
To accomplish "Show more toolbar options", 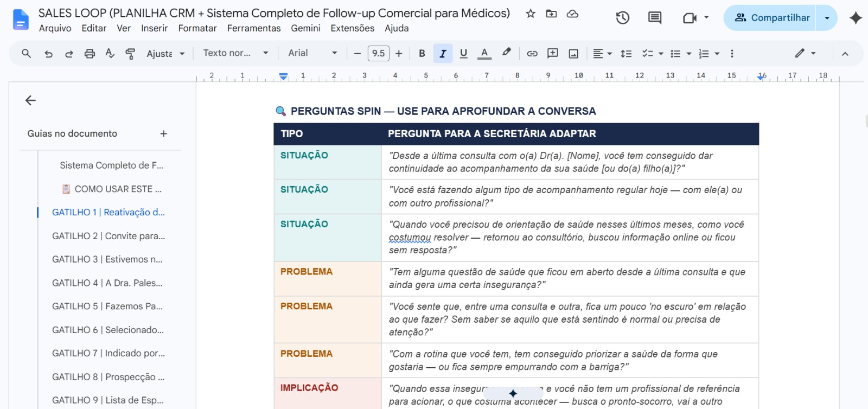I will [732, 53].
